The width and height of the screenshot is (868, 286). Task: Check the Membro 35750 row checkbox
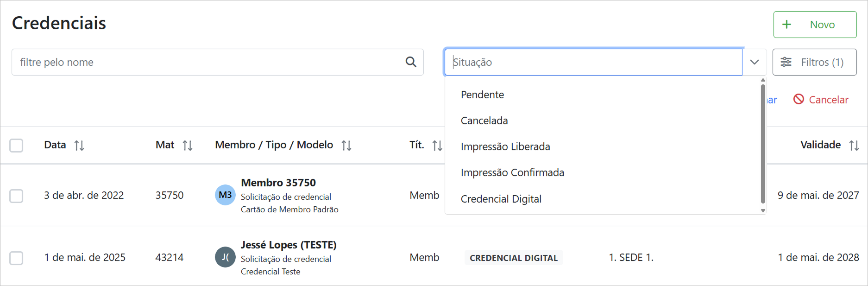point(16,196)
